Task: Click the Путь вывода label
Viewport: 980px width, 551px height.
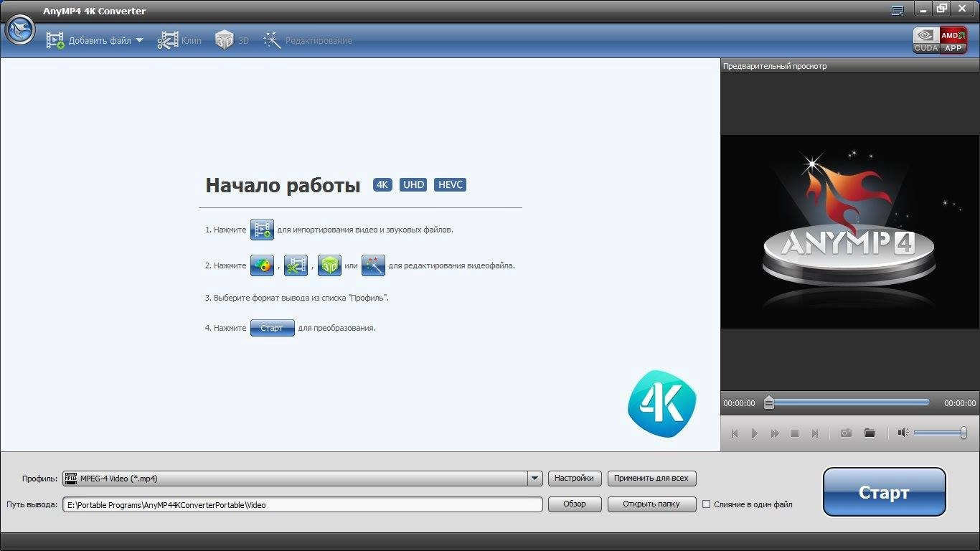Action: (x=32, y=504)
